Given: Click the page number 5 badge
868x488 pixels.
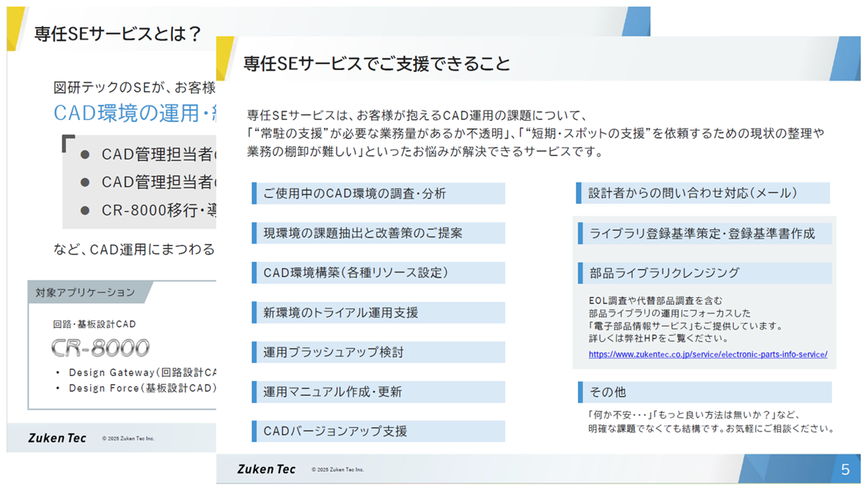Looking at the screenshot, I should point(845,470).
